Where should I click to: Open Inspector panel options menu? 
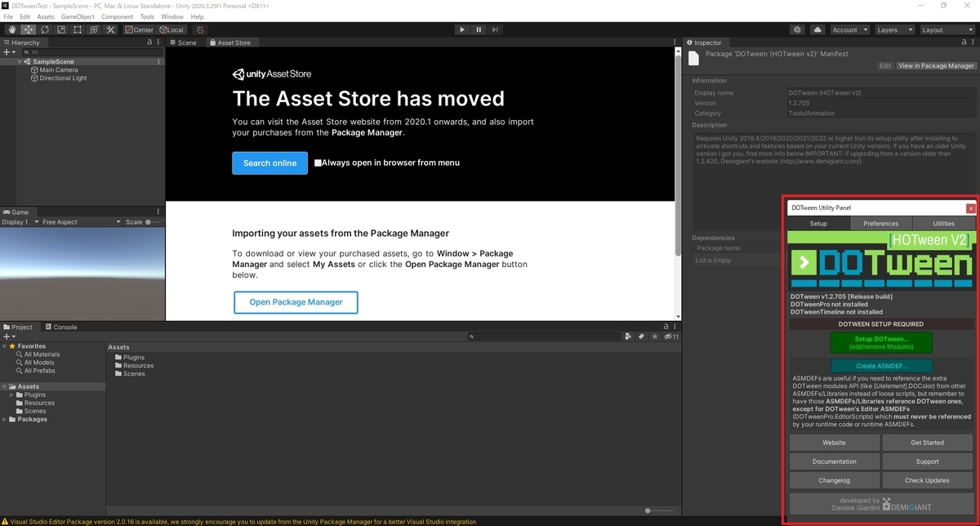[971, 42]
